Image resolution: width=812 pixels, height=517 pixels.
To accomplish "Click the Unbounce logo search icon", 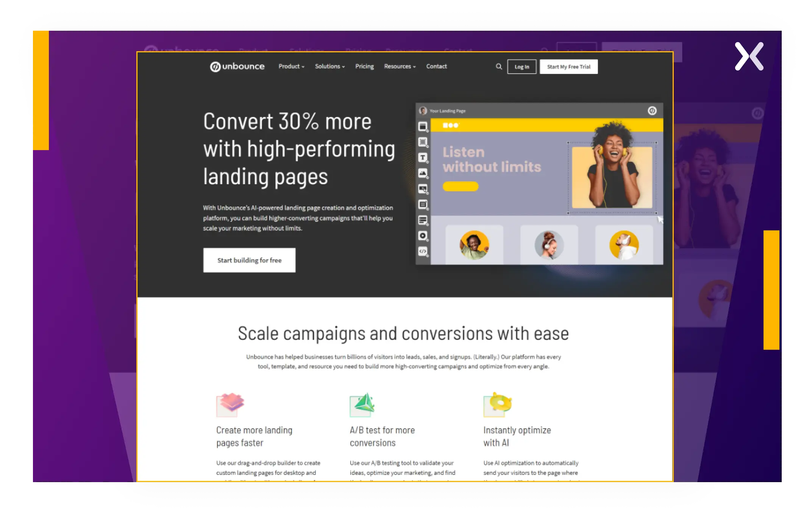I will (x=499, y=66).
